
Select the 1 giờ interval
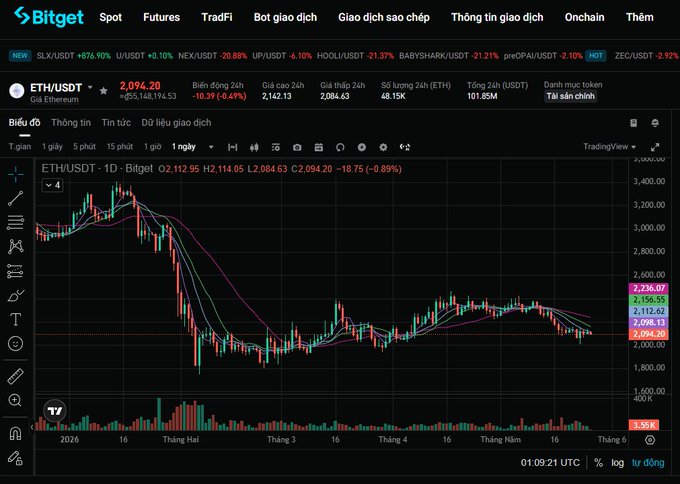[152, 147]
